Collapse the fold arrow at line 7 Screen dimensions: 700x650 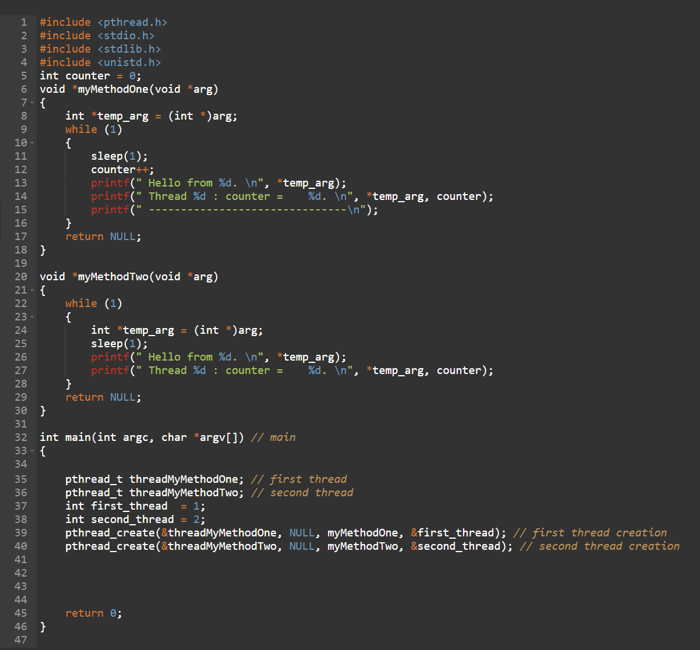point(32,103)
